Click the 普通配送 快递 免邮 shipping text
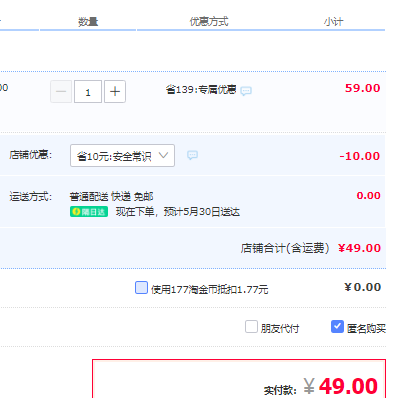Image resolution: width=399 pixels, height=398 pixels. point(111,197)
